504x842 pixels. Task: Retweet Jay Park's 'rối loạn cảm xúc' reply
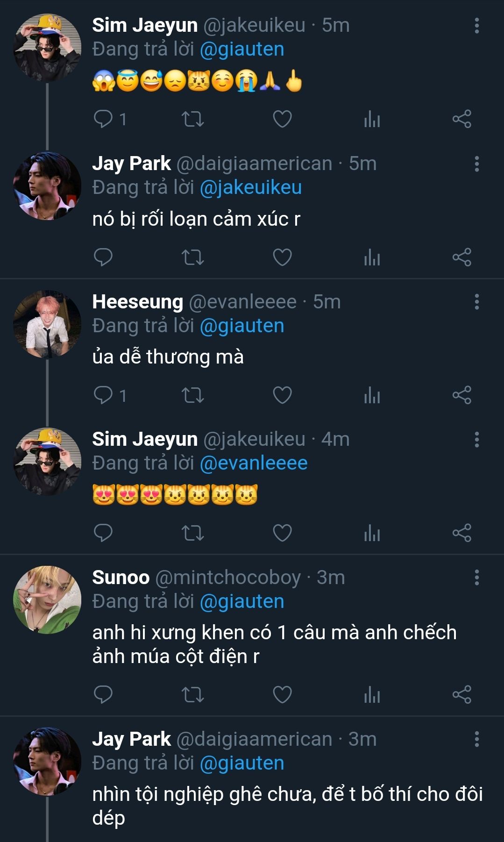coord(192,257)
